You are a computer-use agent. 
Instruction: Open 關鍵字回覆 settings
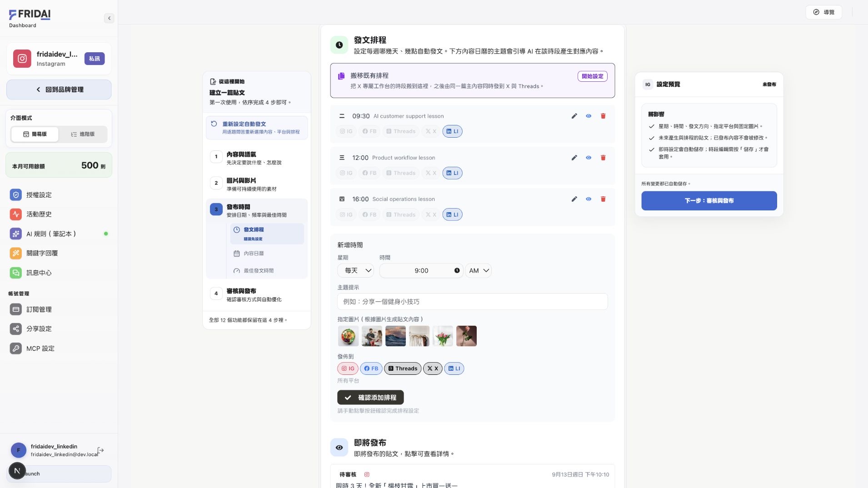pyautogui.click(x=59, y=253)
